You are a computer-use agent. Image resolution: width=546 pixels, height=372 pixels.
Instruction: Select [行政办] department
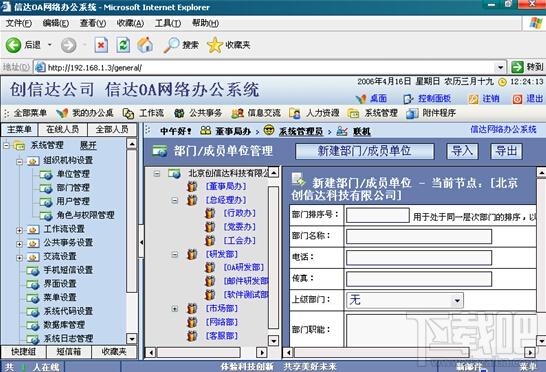click(240, 213)
